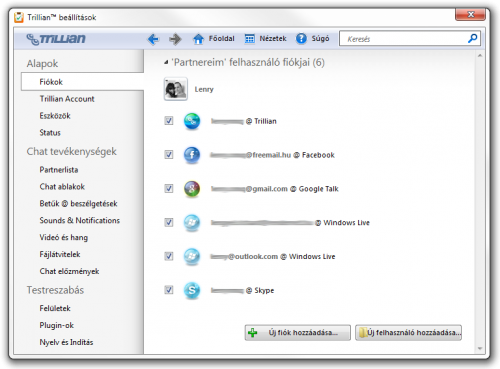
Task: Toggle the outlook.com account checkbox
Action: [169, 256]
